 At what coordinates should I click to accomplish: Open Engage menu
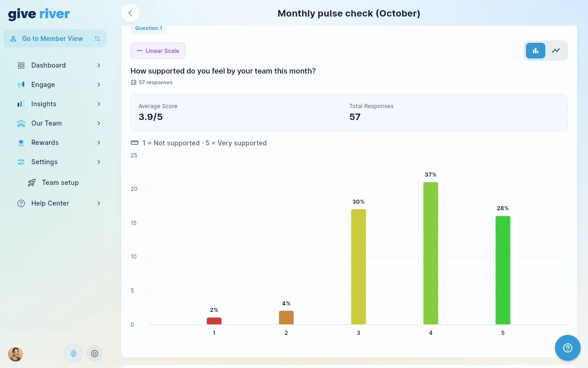pyautogui.click(x=59, y=85)
